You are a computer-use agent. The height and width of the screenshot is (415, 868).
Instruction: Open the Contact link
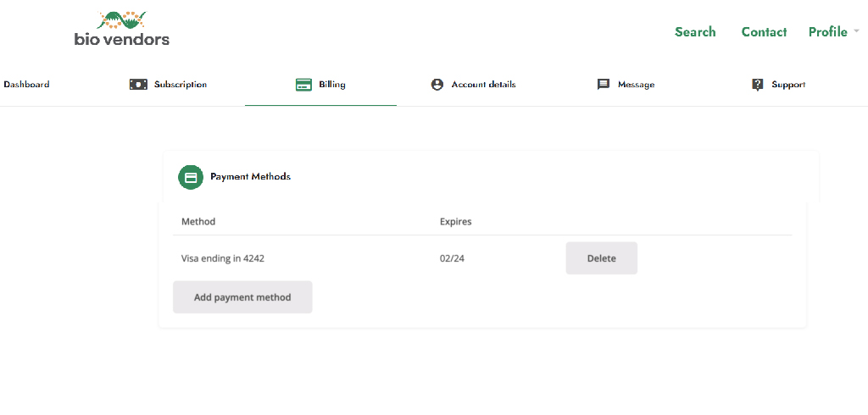pos(764,32)
